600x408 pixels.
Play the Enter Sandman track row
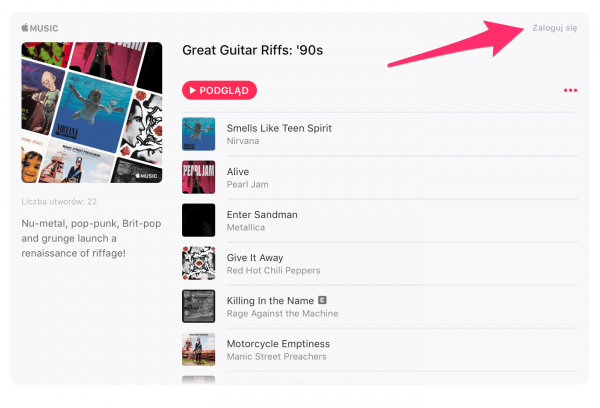pos(262,214)
